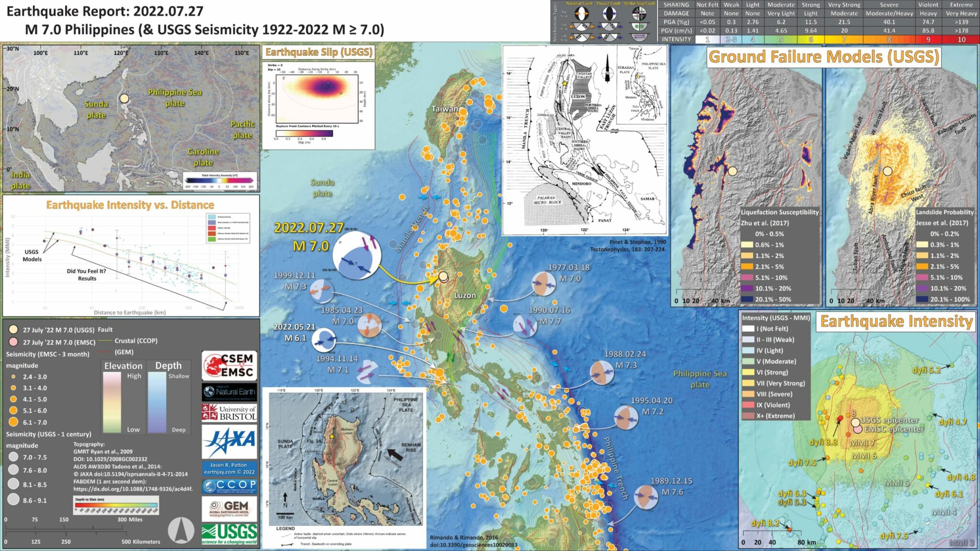Click the 'Taiwan' map label
Image resolution: width=980 pixels, height=551 pixels.
click(x=445, y=109)
